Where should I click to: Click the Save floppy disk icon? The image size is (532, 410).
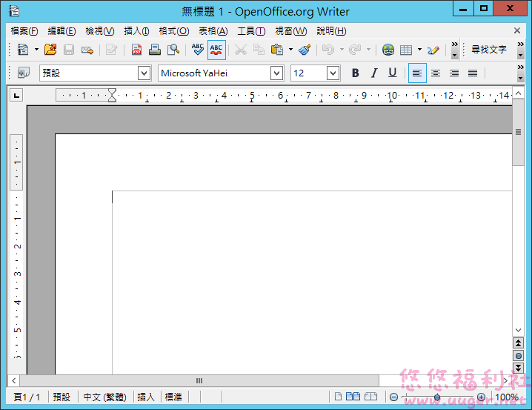click(x=69, y=50)
